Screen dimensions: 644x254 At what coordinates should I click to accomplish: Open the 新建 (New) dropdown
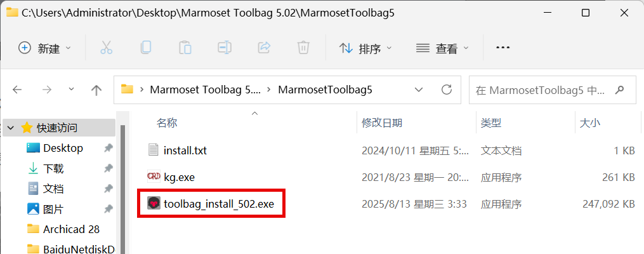(44, 48)
